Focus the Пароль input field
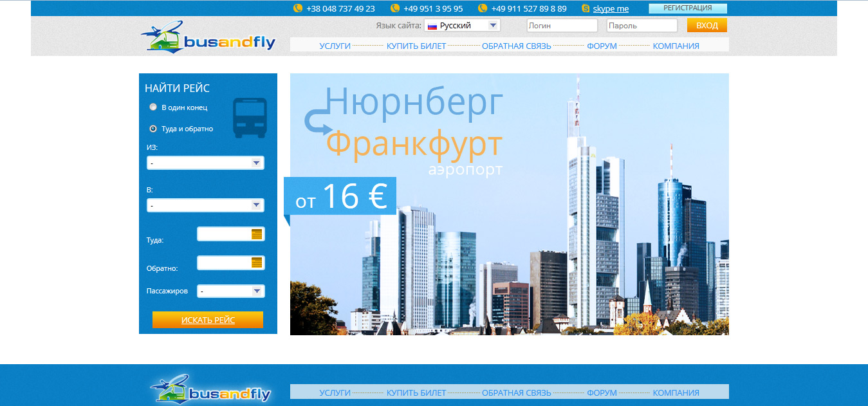This screenshot has width=868, height=406. [x=642, y=25]
